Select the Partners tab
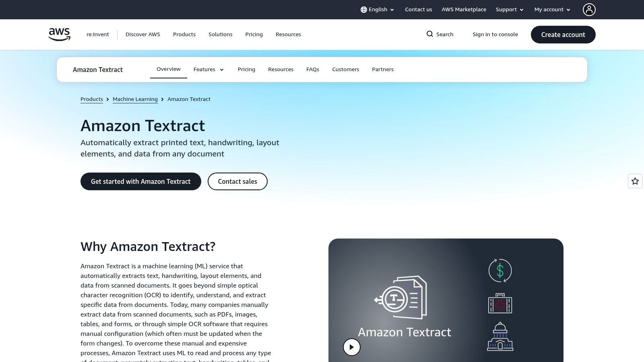This screenshot has height=362, width=644. [x=383, y=70]
